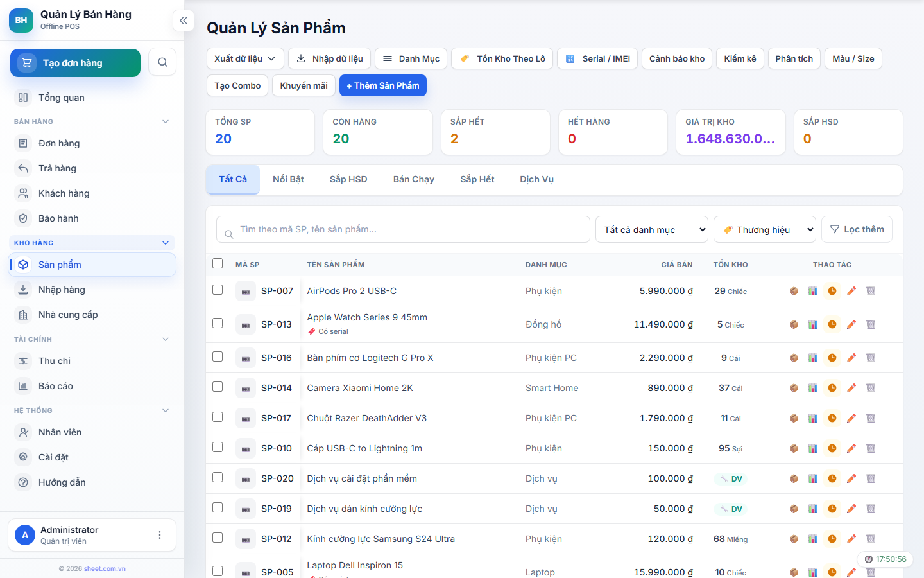The image size is (924, 578).
Task: Click pencil icon on the SP-010 row
Action: pos(851,448)
